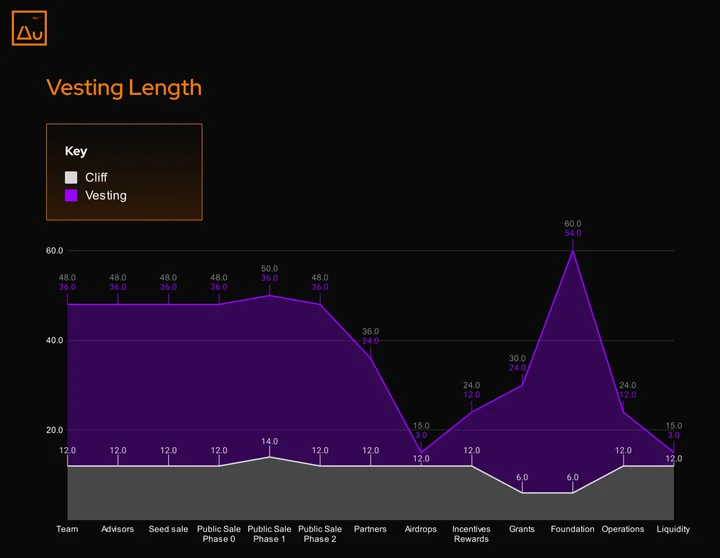Select the "Public Sale Phase 1" axis label

click(269, 534)
